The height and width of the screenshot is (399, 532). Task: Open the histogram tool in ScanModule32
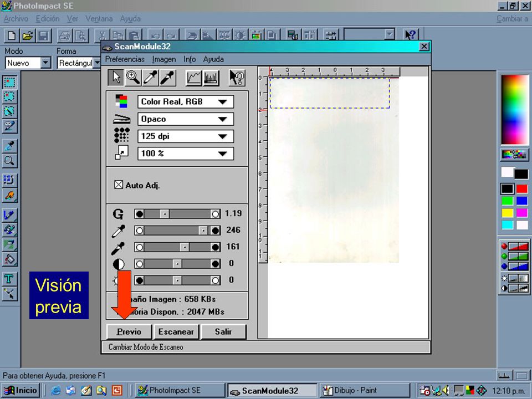click(x=211, y=78)
